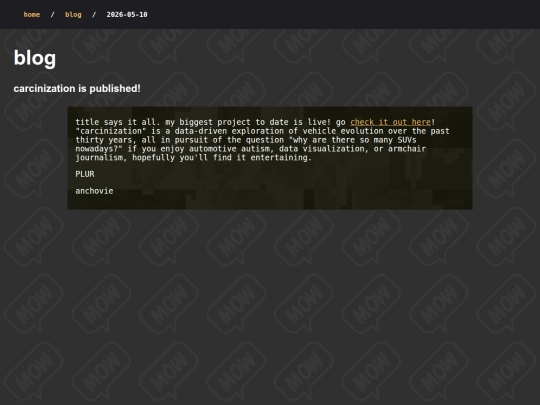Follow the 'check it out here' link
540x405 pixels.
click(x=391, y=122)
